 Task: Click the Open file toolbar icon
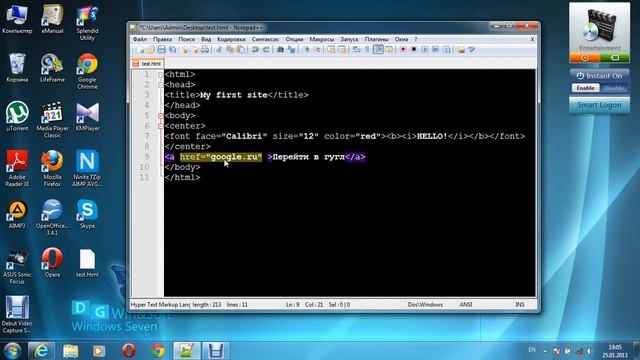(150, 50)
